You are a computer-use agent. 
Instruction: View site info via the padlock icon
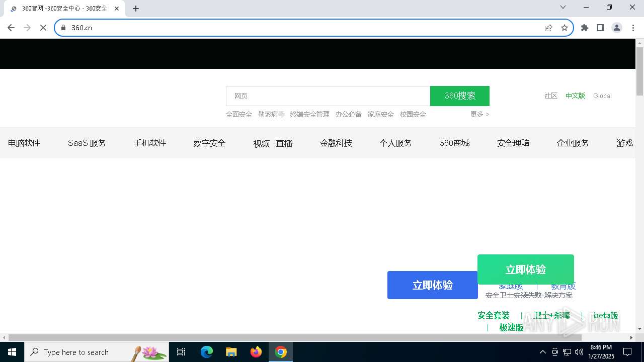coord(63,28)
